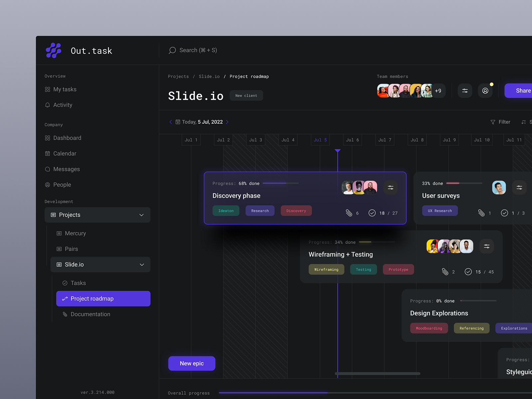Click the sort icon right of Filter
This screenshot has width=532, height=399.
[524, 122]
